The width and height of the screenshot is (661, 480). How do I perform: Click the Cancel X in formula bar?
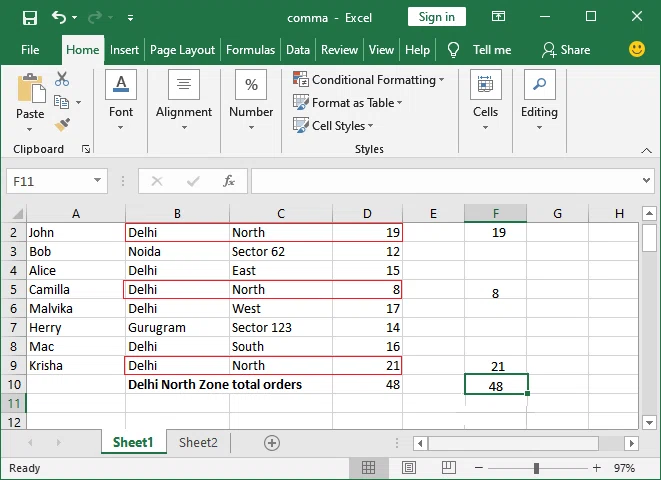[157, 181]
